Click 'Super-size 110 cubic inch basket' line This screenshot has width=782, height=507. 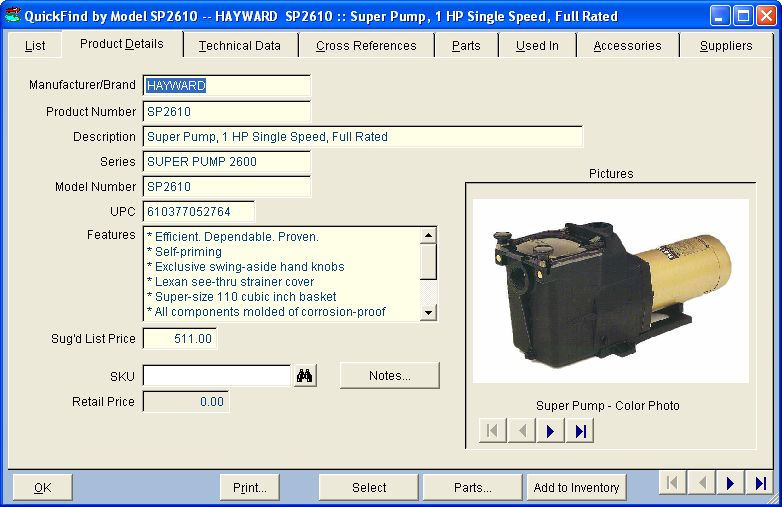point(241,297)
